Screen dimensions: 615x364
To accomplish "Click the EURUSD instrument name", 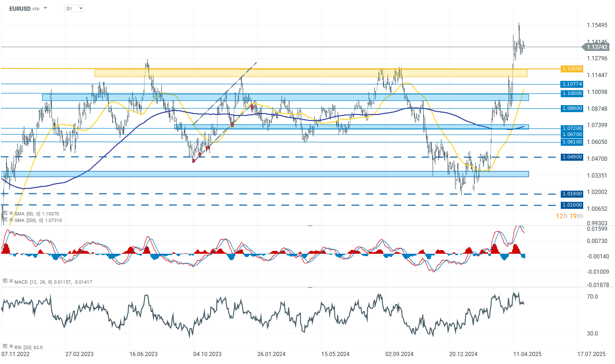I will point(20,8).
